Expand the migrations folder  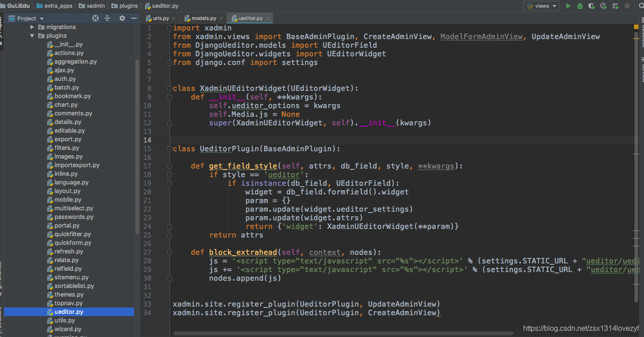[x=32, y=27]
